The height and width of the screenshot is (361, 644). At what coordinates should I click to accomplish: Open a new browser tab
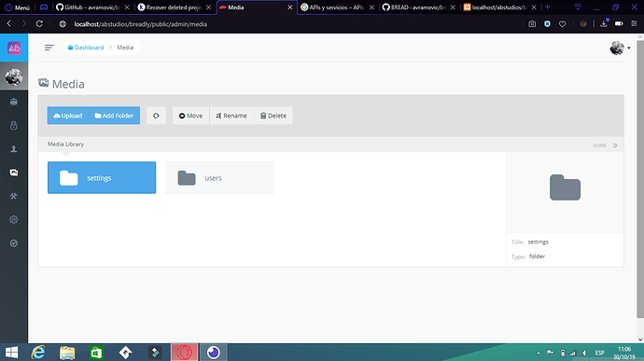coord(548,7)
